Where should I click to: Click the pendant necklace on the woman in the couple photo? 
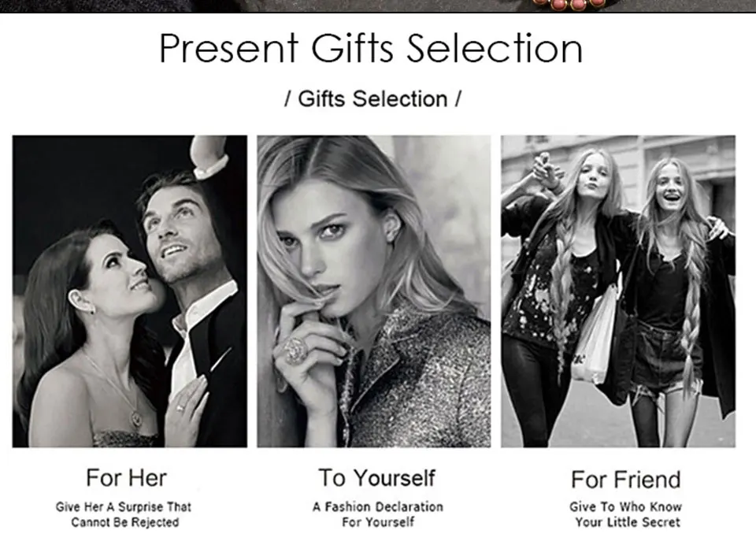(136, 419)
